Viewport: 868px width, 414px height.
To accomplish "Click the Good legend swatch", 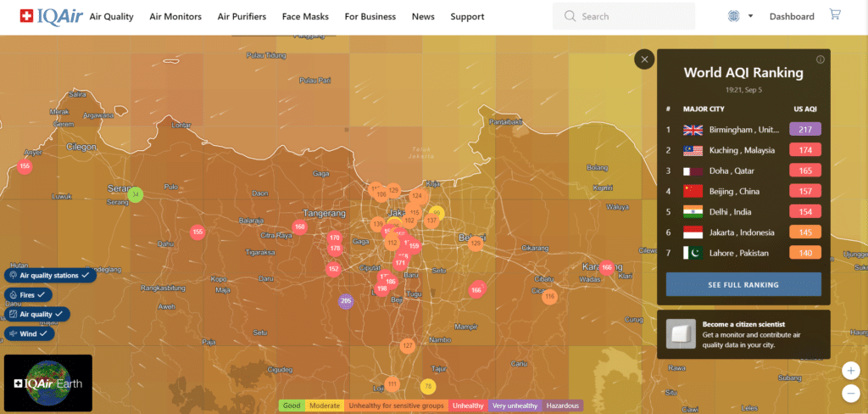I will [292, 406].
